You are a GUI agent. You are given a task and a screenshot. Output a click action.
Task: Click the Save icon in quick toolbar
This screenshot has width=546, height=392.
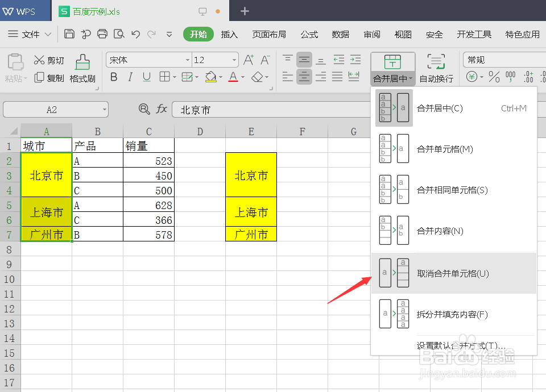[69, 34]
